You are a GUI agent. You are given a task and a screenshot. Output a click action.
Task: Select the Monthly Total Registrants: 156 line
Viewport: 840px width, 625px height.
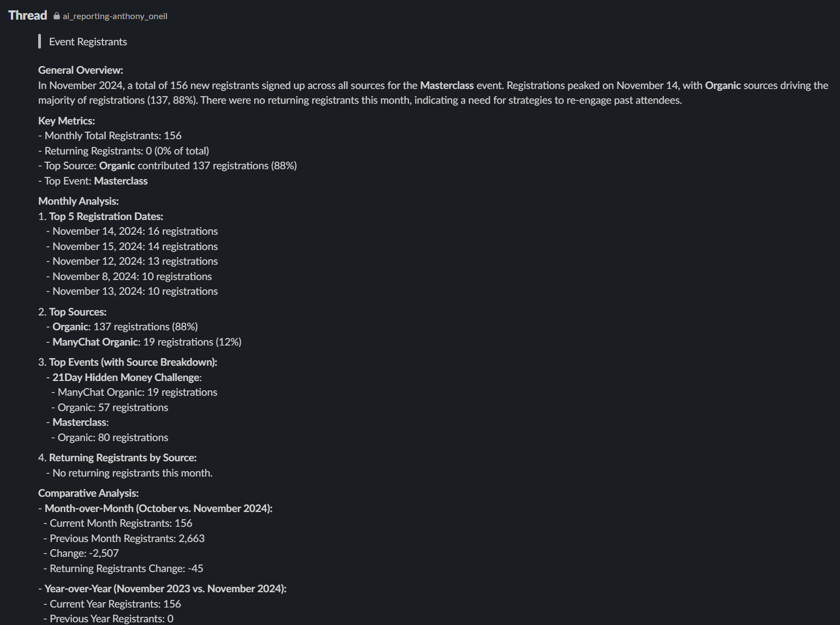[110, 136]
